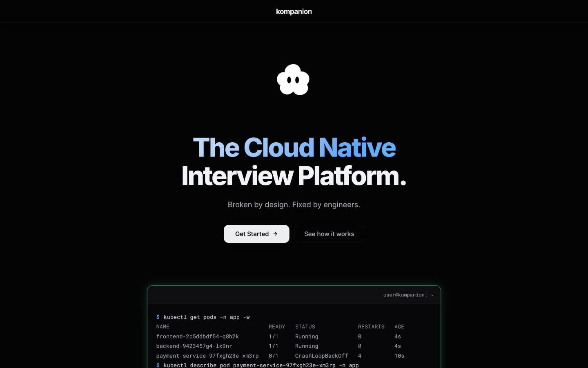588x368 pixels.
Task: Click the kompanion logo in the header
Action: click(294, 11)
